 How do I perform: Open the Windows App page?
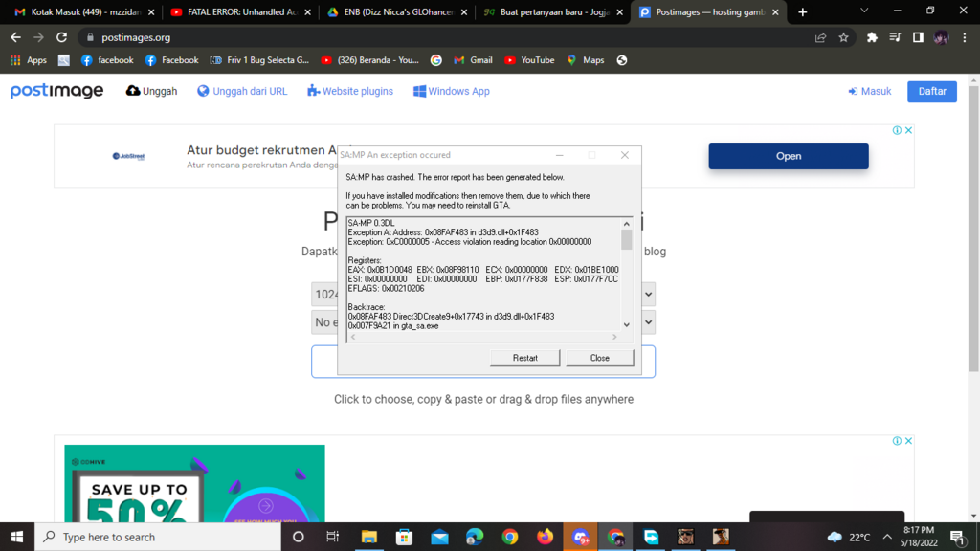452,91
